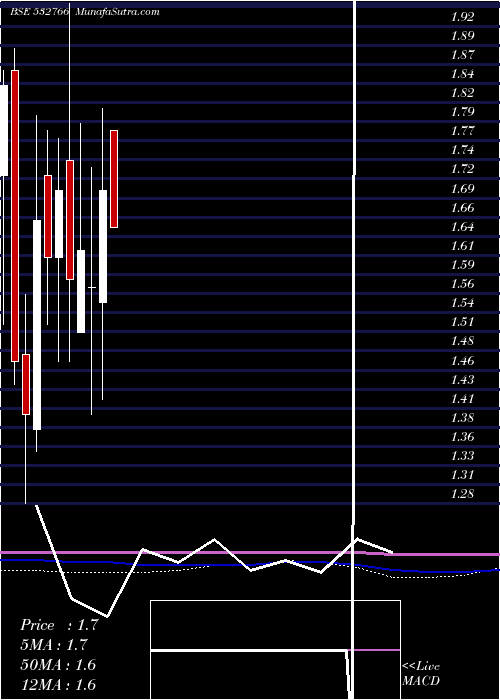Click the last red candlestick on the right
The height and width of the screenshot is (700, 500).
click(114, 179)
